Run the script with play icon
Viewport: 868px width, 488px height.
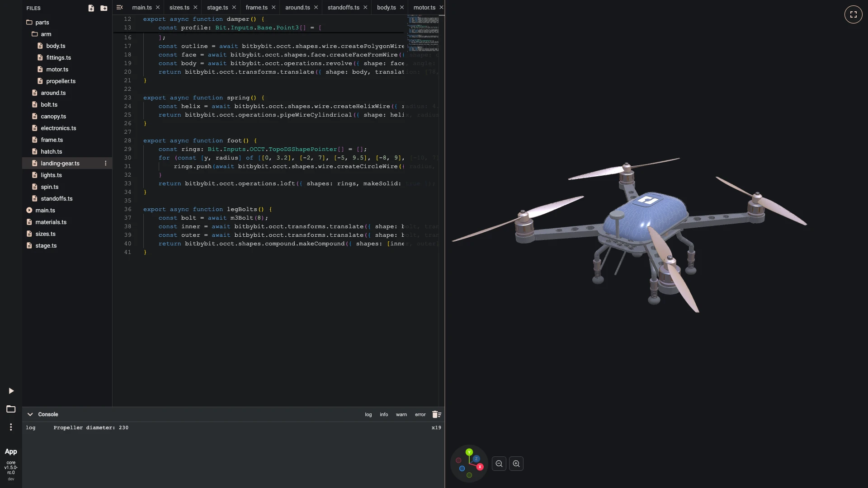pyautogui.click(x=11, y=391)
